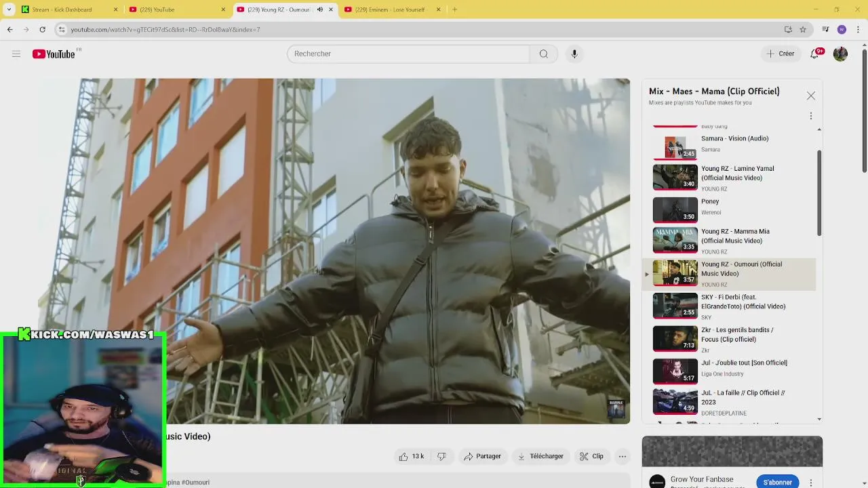This screenshot has height=488, width=868.
Task: Go to YouTube home via logo
Action: 54,54
